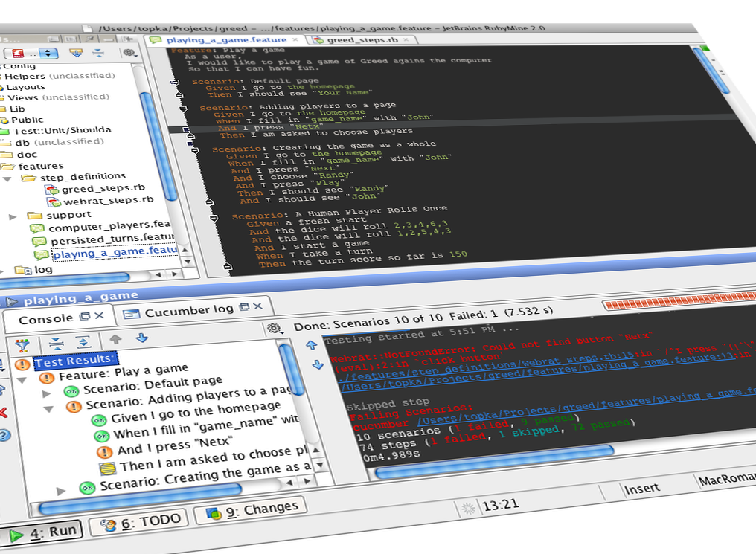Go to next failed test

click(x=141, y=337)
